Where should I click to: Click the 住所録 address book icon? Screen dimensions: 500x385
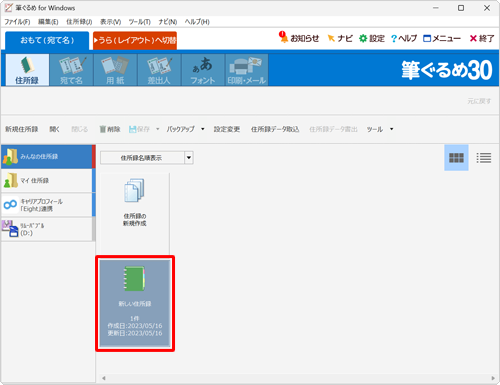[x=27, y=70]
